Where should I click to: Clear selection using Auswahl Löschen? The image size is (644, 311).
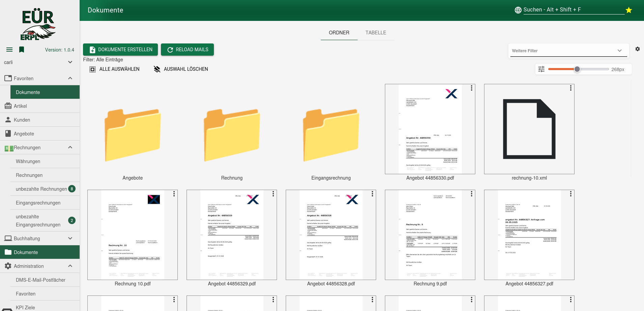[x=181, y=69]
